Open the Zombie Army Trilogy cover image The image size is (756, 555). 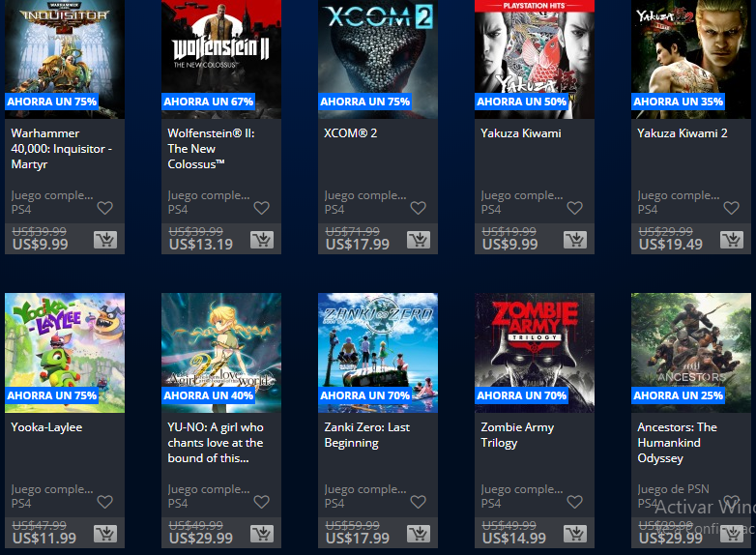coord(535,353)
